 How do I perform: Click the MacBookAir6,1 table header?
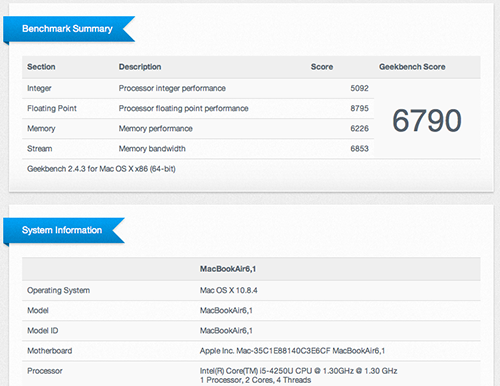pos(228,269)
